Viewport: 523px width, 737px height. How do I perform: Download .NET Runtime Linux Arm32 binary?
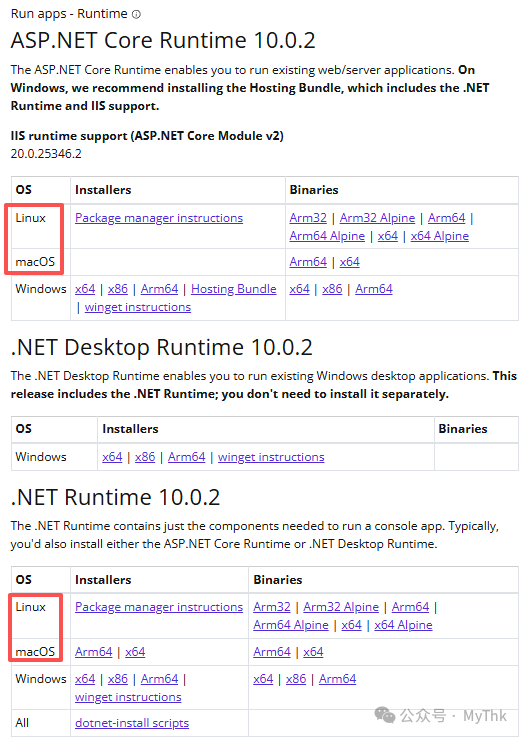pyautogui.click(x=272, y=607)
